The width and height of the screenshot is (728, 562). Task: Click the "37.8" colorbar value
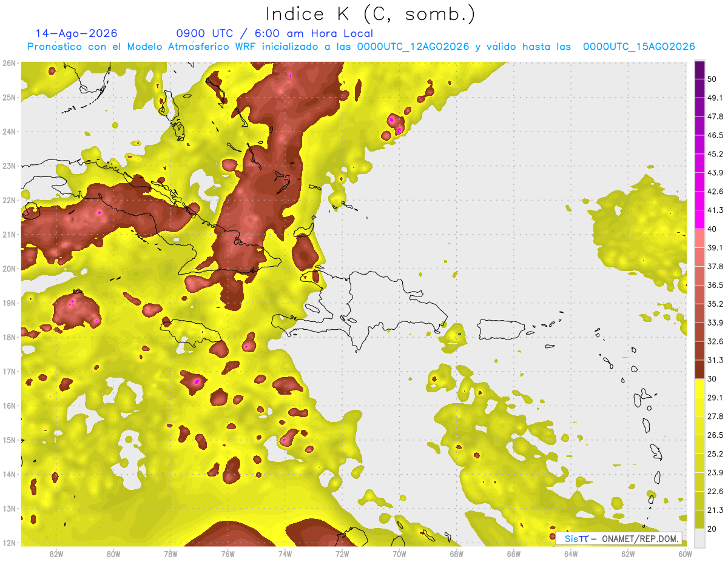pos(715,266)
